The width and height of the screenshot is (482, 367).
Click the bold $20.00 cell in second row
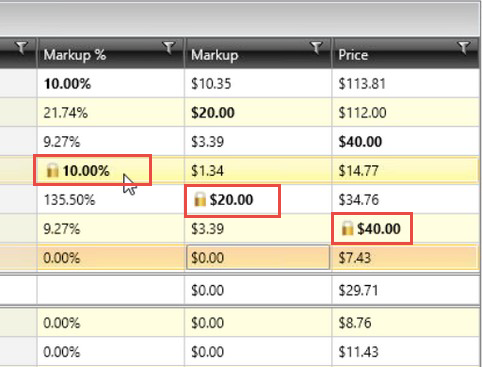pyautogui.click(x=258, y=112)
